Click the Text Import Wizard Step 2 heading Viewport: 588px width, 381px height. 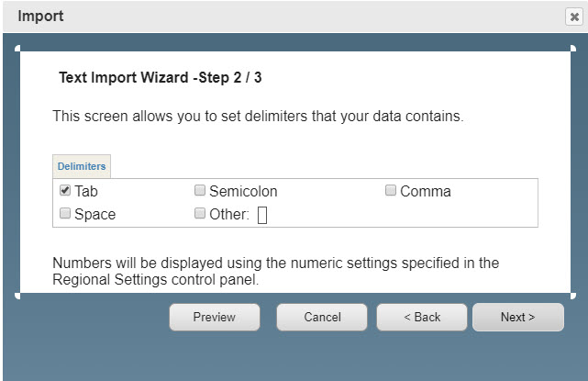[161, 78]
